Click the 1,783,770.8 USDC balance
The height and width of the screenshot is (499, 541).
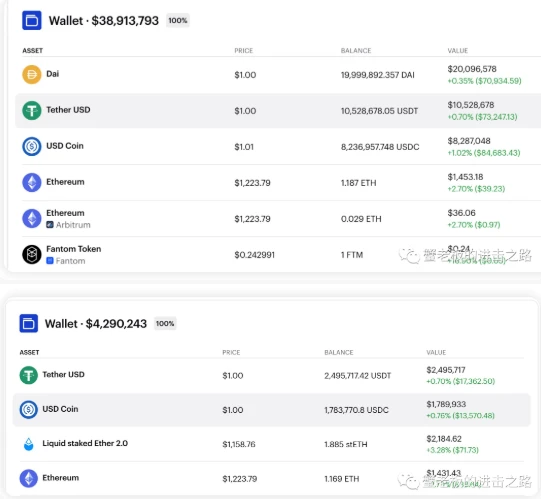(356, 410)
